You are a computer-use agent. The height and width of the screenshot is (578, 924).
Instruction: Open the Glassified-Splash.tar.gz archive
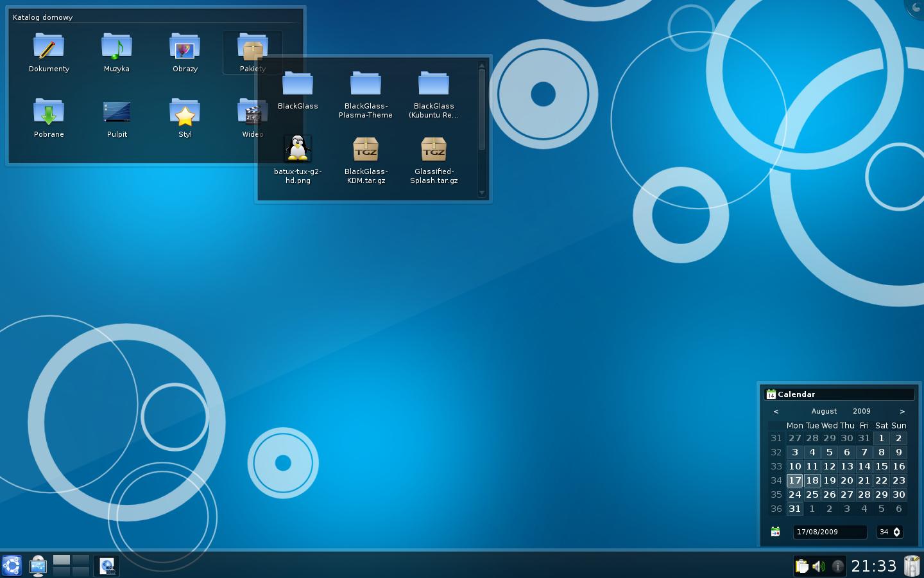pyautogui.click(x=434, y=160)
